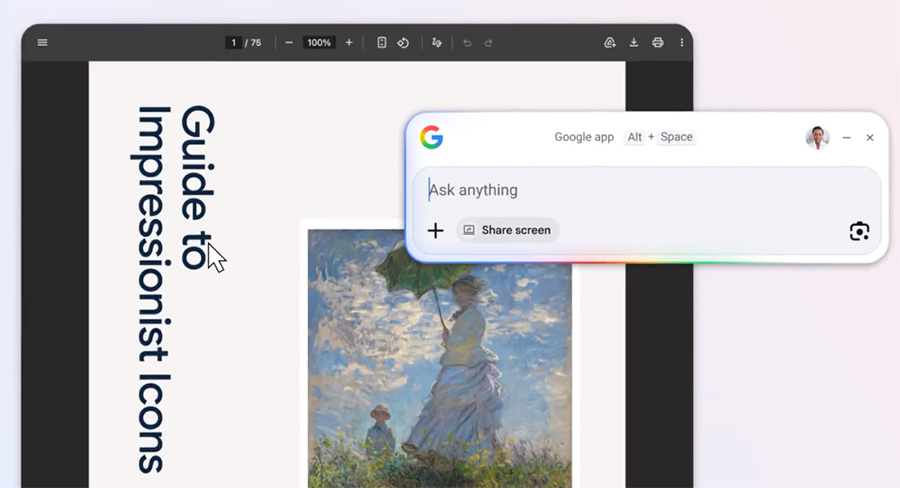This screenshot has height=488, width=900.
Task: Open the PDF viewer more options menu
Action: 682,42
